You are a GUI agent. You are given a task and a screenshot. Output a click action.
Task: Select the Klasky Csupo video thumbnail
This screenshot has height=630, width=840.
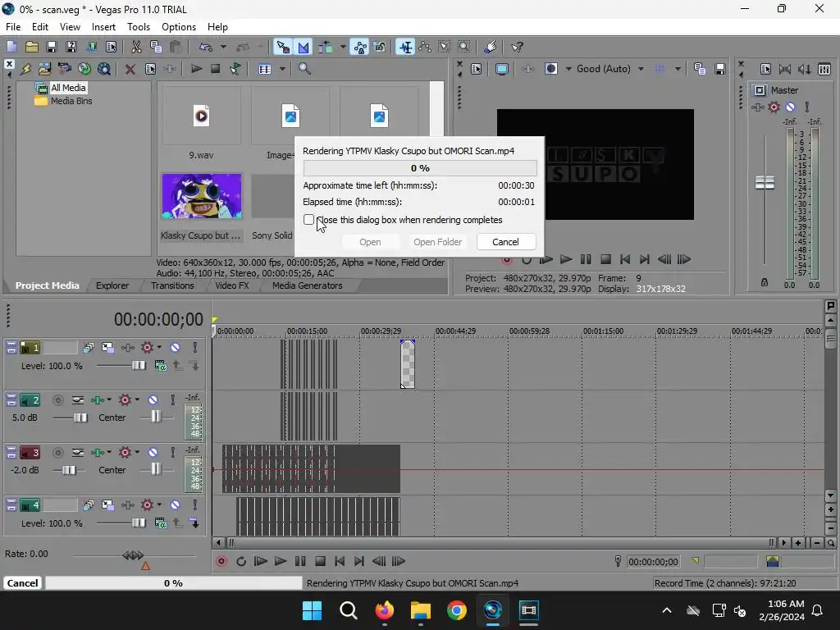202,196
